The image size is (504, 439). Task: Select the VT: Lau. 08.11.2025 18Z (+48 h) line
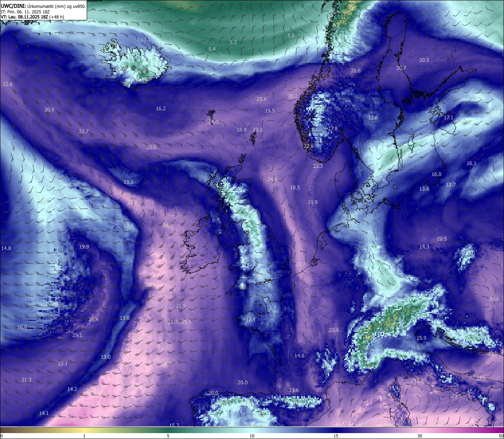[32, 17]
